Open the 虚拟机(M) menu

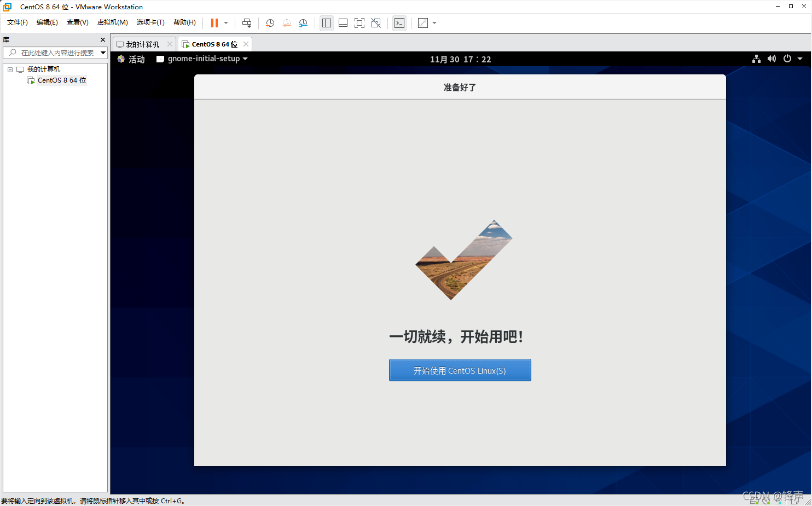click(112, 22)
